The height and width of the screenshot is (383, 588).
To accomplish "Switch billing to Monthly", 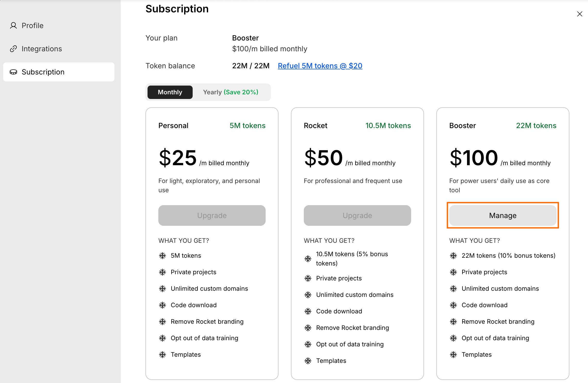I will tap(170, 92).
